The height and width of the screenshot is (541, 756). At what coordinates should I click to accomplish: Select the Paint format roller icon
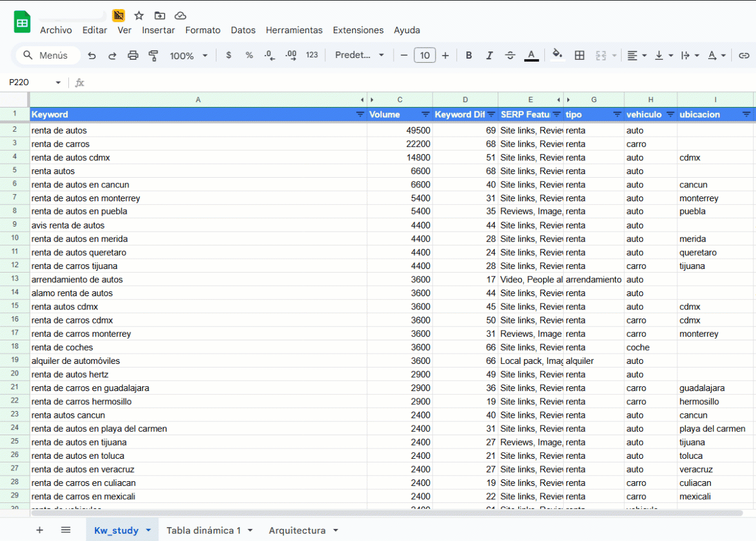click(154, 56)
